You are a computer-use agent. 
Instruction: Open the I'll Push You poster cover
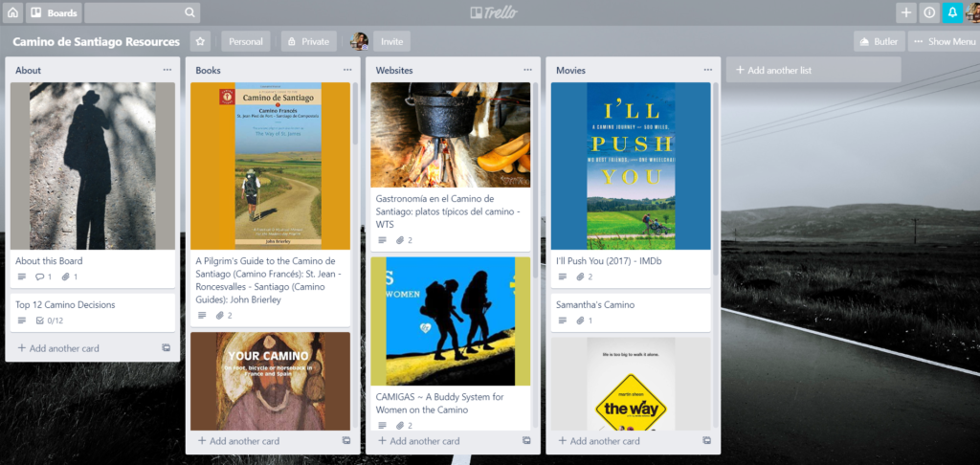click(631, 166)
